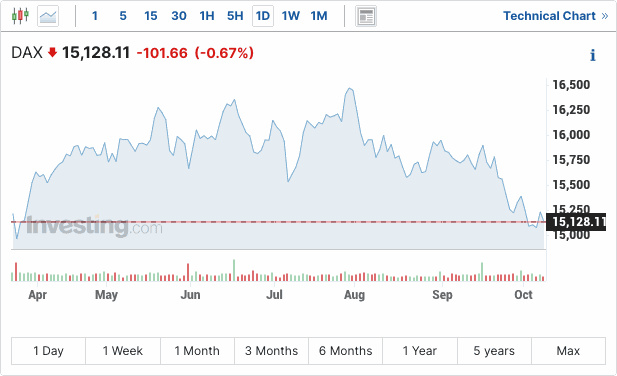
Task: Click the Oct label on time axis
Action: [523, 295]
